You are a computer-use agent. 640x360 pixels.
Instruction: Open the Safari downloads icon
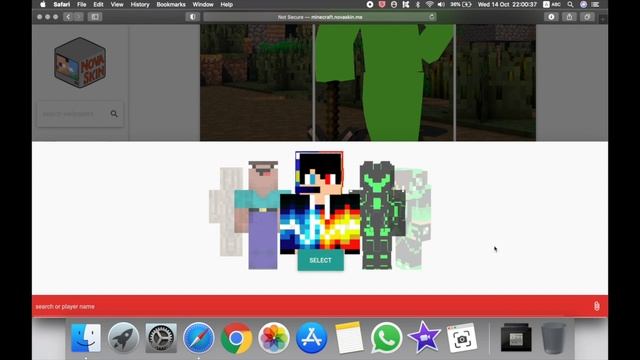[551, 17]
